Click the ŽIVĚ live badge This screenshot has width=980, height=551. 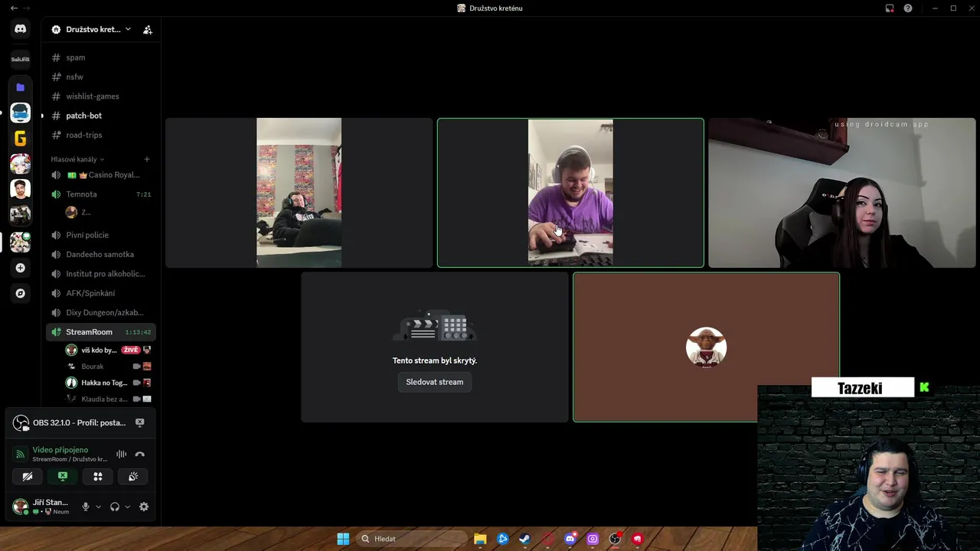point(131,350)
